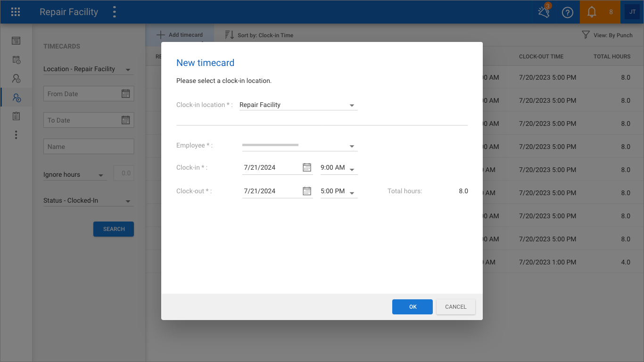Expand the Ignore hours dropdown
Viewport: 644px width, 362px height.
100,176
